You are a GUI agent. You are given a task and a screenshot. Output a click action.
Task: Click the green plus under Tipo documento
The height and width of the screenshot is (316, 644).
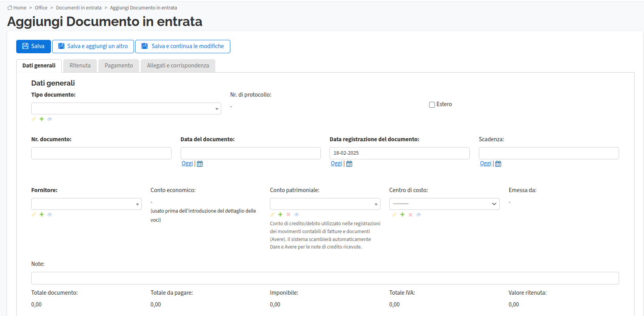click(x=41, y=119)
